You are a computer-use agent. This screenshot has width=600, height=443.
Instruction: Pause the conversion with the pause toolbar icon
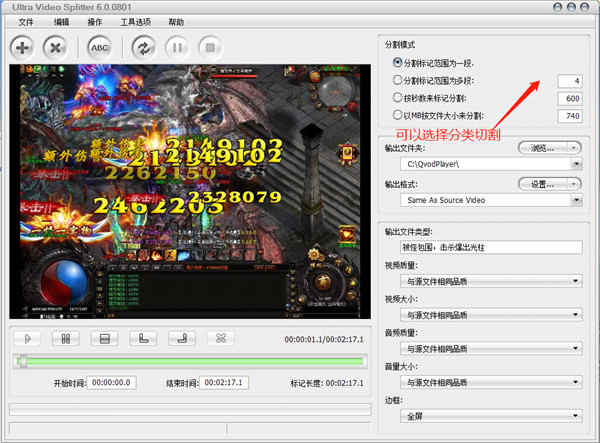point(177,48)
